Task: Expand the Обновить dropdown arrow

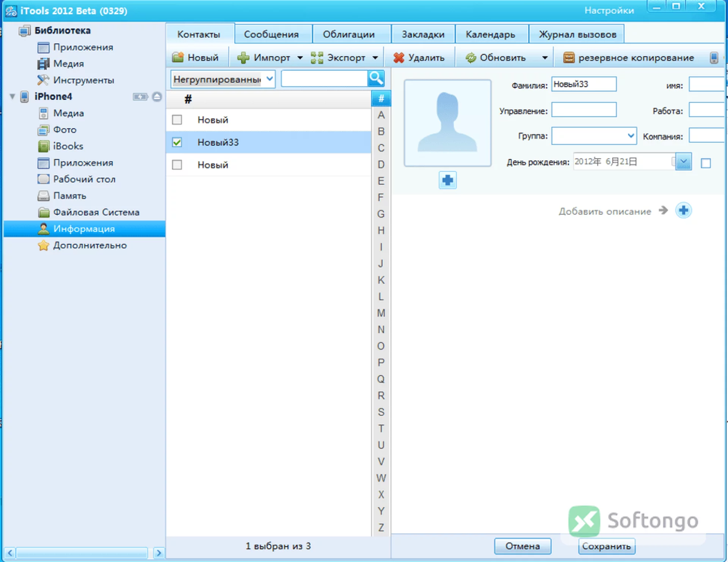Action: [545, 58]
